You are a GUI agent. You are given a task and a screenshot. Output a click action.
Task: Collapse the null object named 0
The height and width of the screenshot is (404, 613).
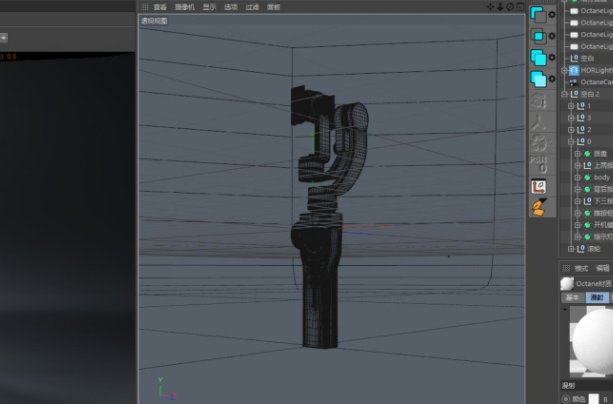(571, 141)
